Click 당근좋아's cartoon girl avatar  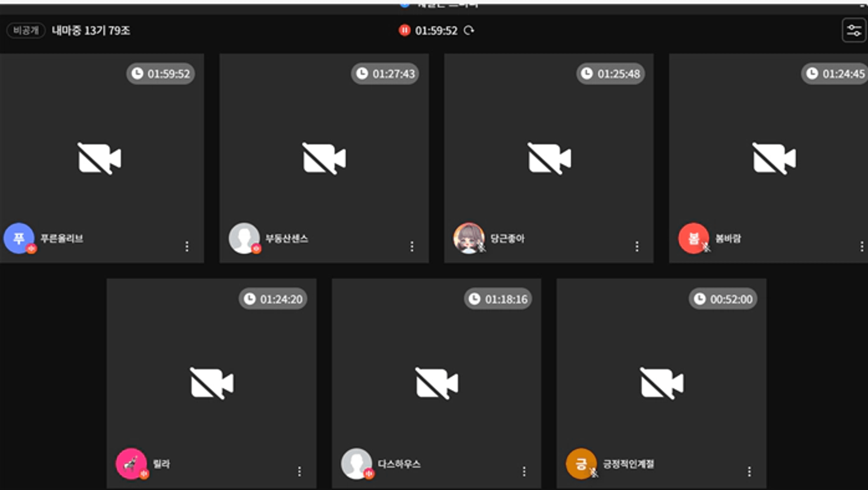[x=468, y=238]
